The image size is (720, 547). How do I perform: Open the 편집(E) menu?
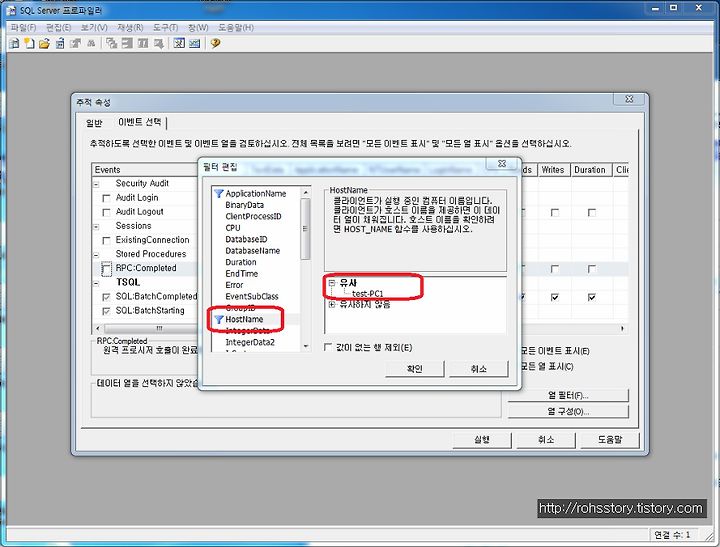[58, 28]
